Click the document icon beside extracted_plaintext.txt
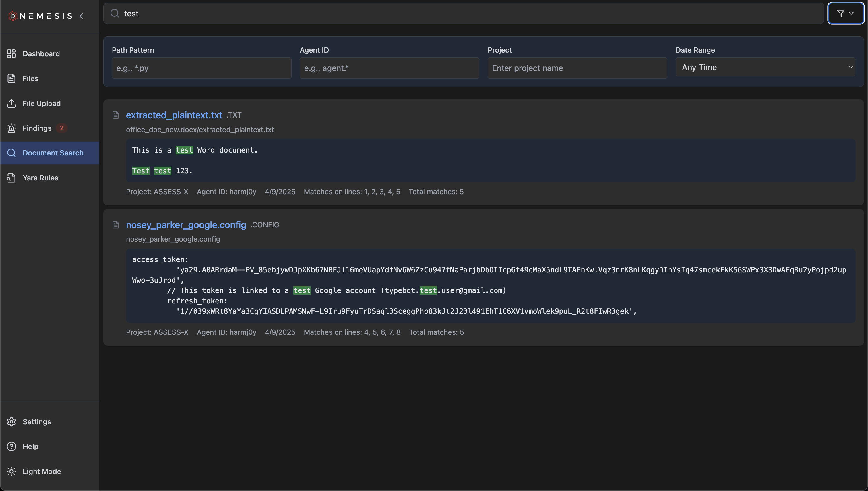 point(116,115)
